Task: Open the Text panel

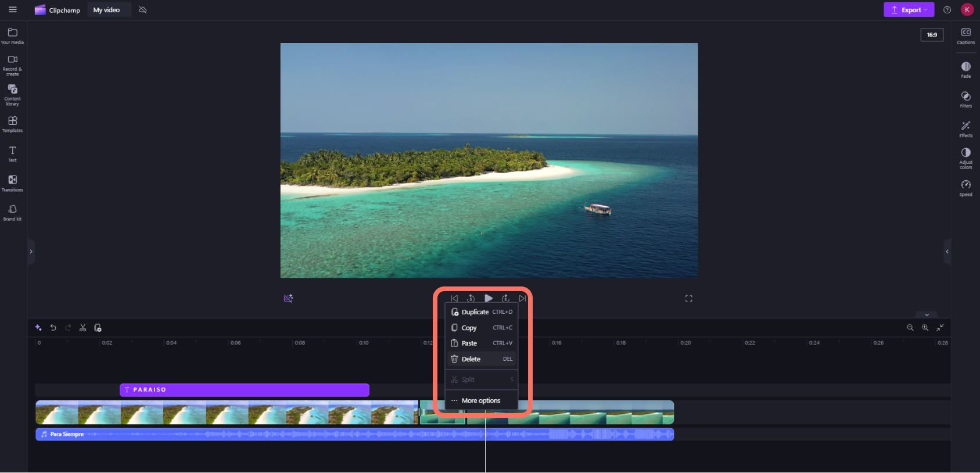Action: coord(13,154)
